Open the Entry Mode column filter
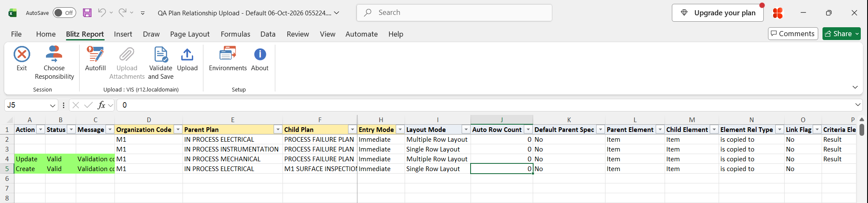The width and height of the screenshot is (868, 203). point(400,129)
